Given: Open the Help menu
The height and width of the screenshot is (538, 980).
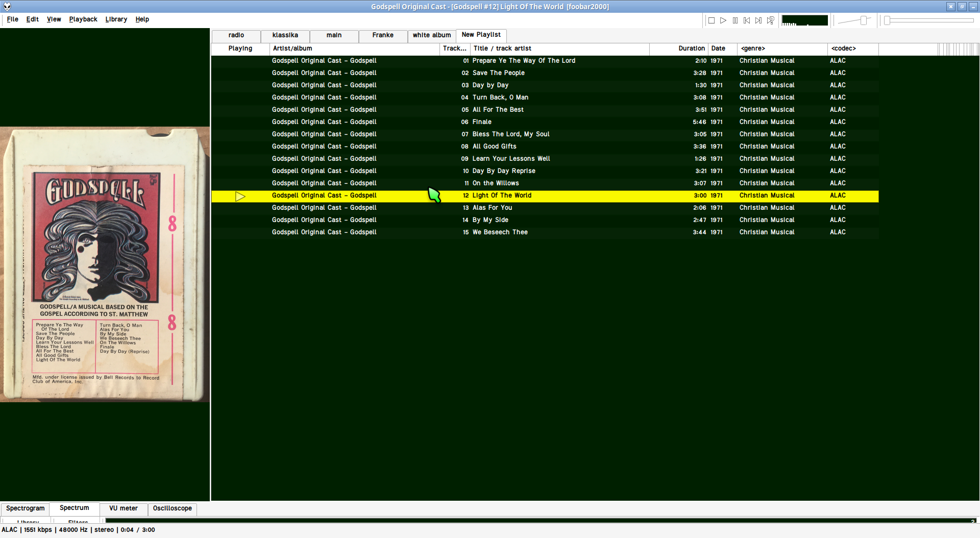Looking at the screenshot, I should click(x=142, y=19).
